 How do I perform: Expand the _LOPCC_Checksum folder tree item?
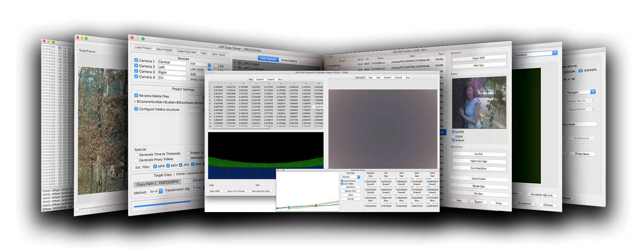pyautogui.click(x=235, y=68)
